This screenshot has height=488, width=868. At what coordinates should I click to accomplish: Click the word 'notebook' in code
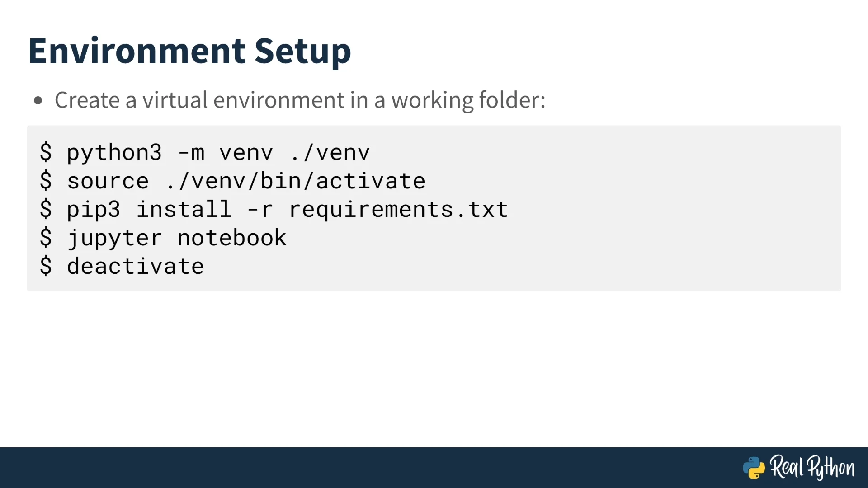(x=232, y=238)
